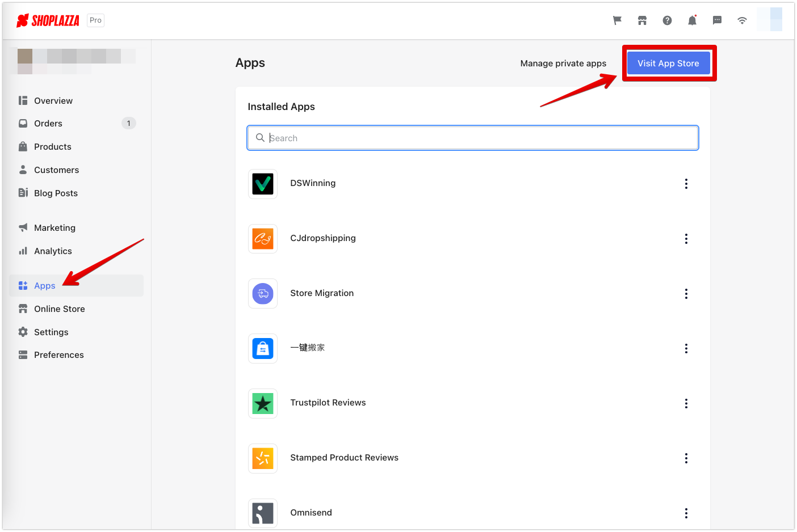Open the more options menu for 一键搬家
The height and width of the screenshot is (532, 797).
coord(686,348)
